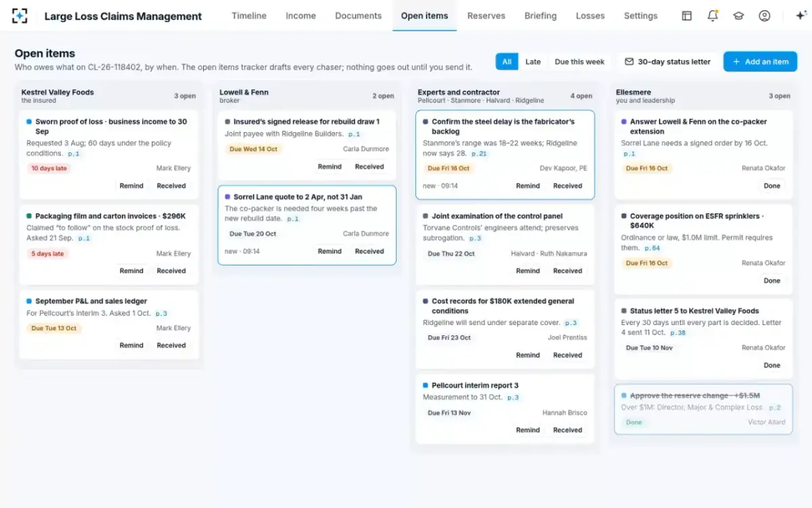Screen dimensions: 812x508
Task: Filter items by Late
Action: [533, 62]
